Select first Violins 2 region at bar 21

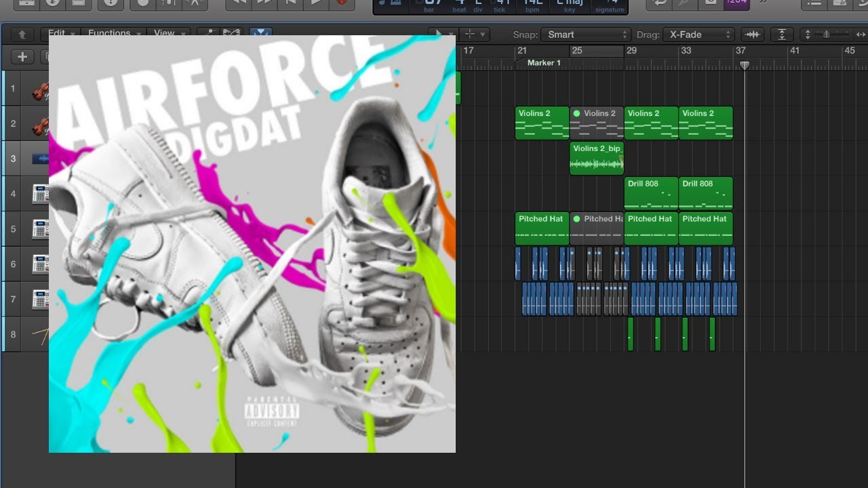[x=542, y=123]
